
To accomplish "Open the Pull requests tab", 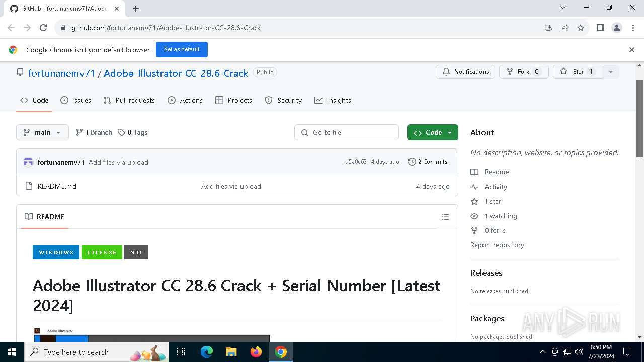I will click(x=129, y=100).
